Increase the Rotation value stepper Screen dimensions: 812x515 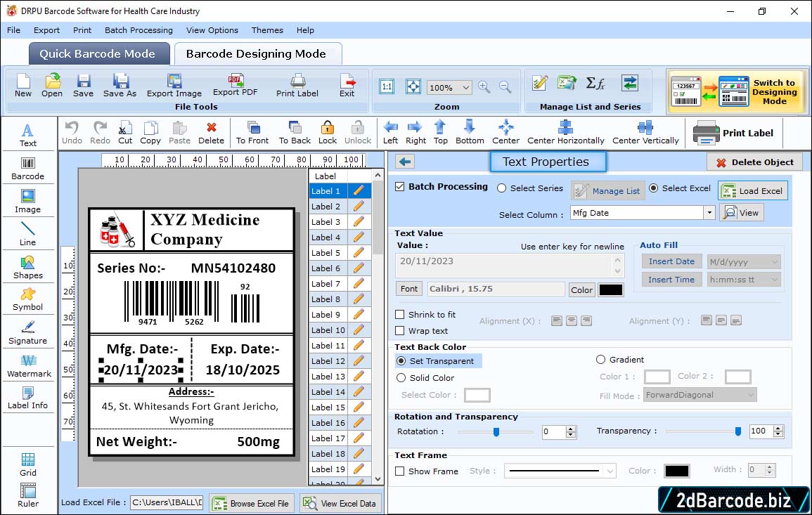(x=571, y=429)
